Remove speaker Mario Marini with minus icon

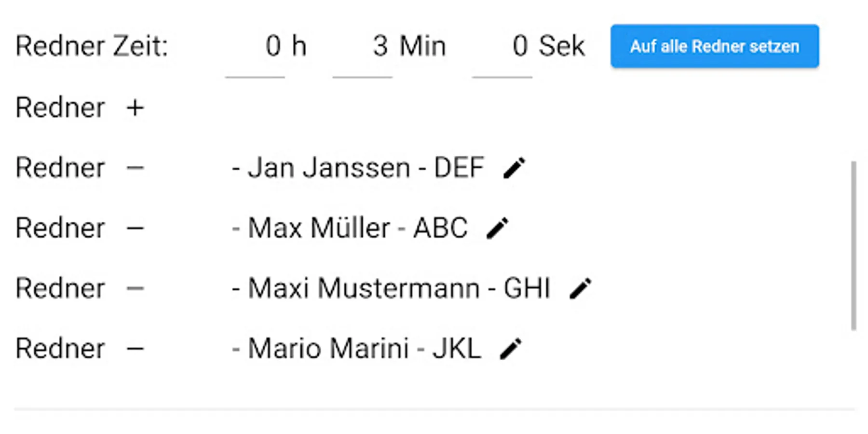tap(136, 349)
